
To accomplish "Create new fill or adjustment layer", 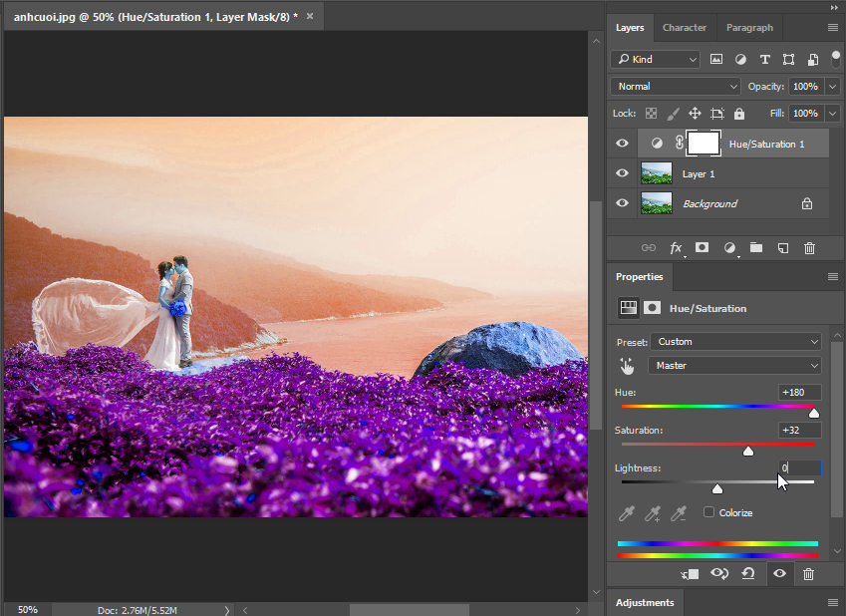I will (x=729, y=248).
